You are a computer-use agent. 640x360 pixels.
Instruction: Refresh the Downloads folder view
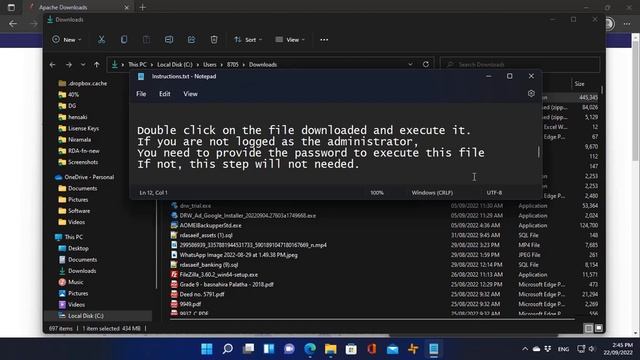pyautogui.click(x=426, y=64)
